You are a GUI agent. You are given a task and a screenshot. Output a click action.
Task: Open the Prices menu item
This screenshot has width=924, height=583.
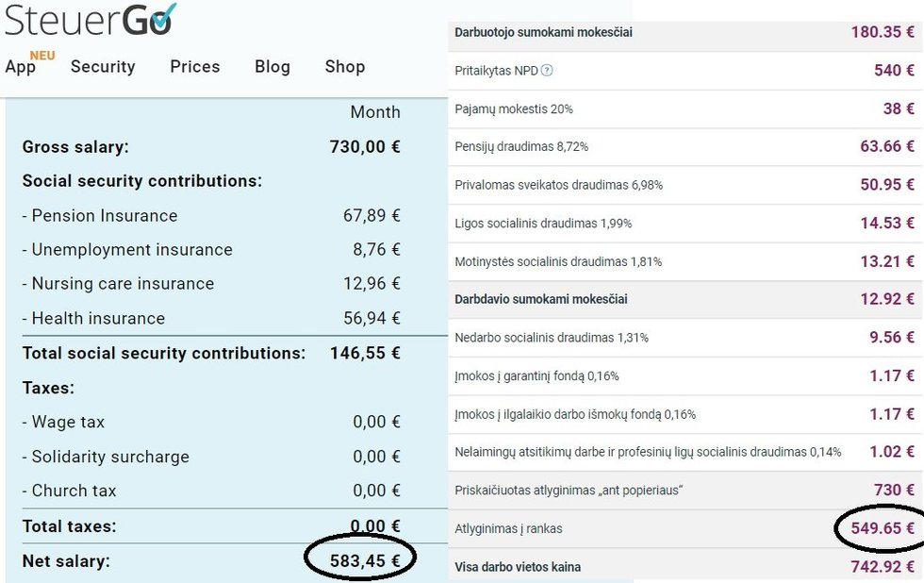(195, 67)
